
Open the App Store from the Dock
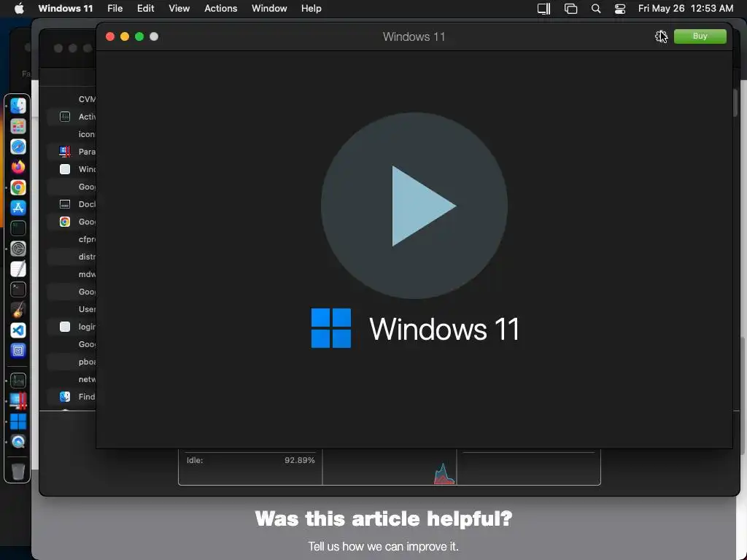(18, 208)
